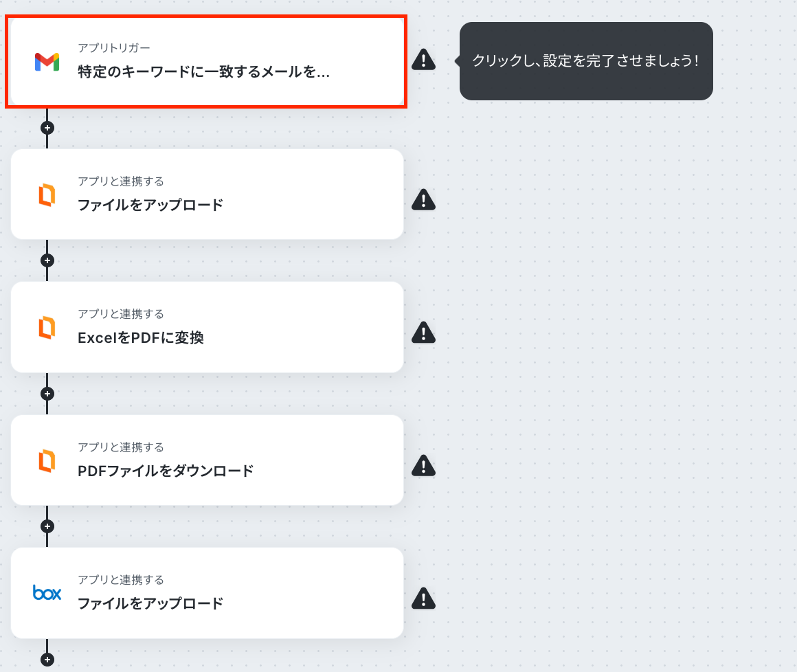Click the Gmail icon in the trigger card

click(47, 62)
